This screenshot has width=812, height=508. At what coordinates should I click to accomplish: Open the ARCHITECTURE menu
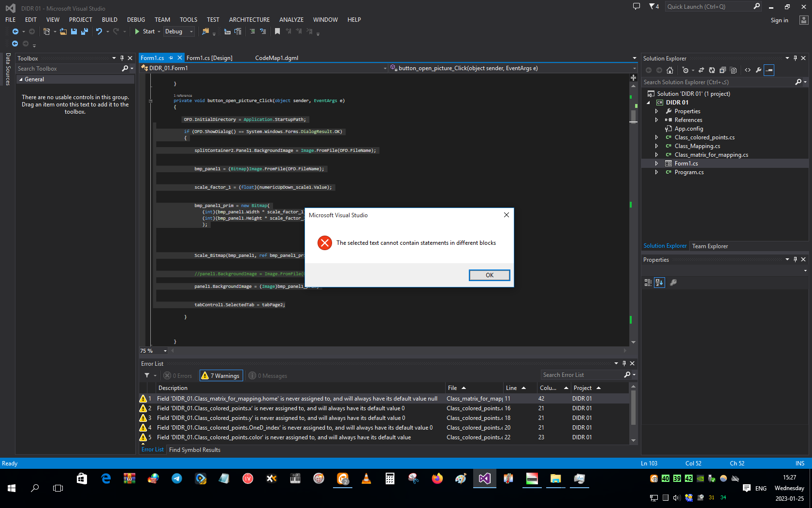click(249, 20)
